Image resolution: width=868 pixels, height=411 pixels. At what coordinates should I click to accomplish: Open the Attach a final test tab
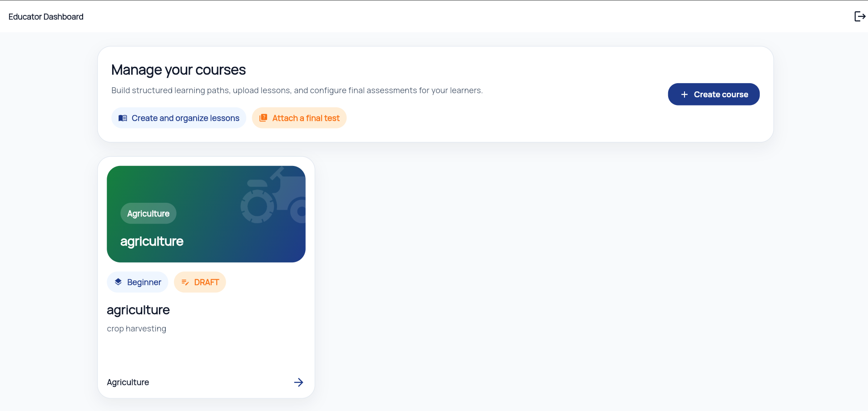point(299,117)
